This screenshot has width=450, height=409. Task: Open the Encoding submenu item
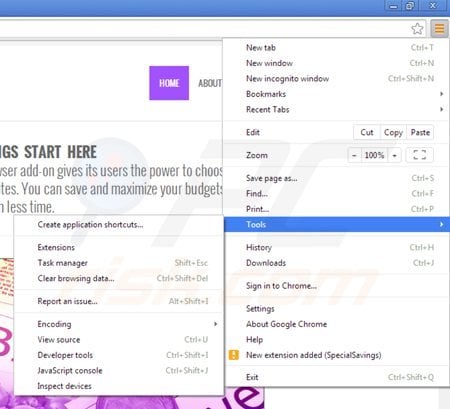[x=119, y=324]
